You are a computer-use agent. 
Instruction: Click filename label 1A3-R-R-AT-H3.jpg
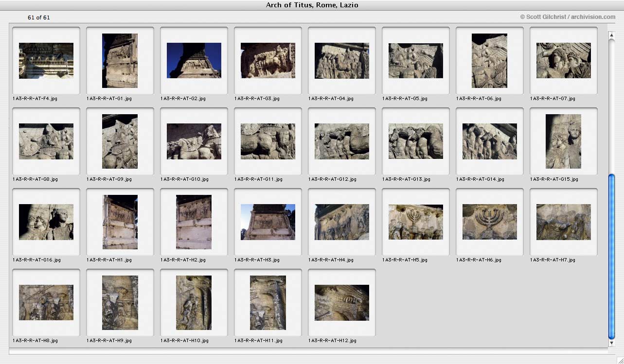click(x=257, y=260)
